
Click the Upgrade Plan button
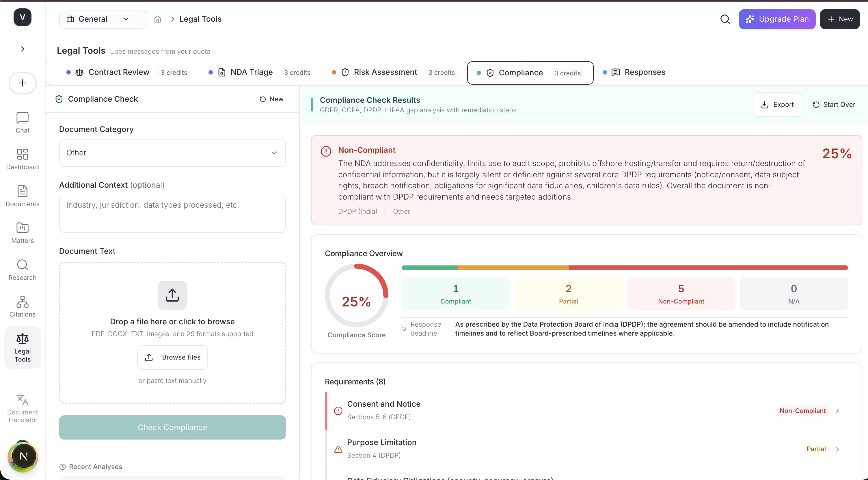point(777,19)
